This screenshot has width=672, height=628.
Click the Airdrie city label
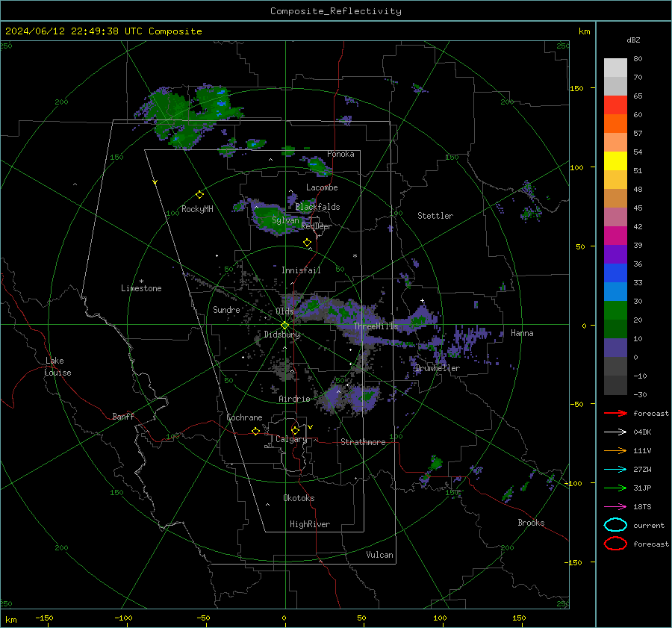click(x=294, y=399)
